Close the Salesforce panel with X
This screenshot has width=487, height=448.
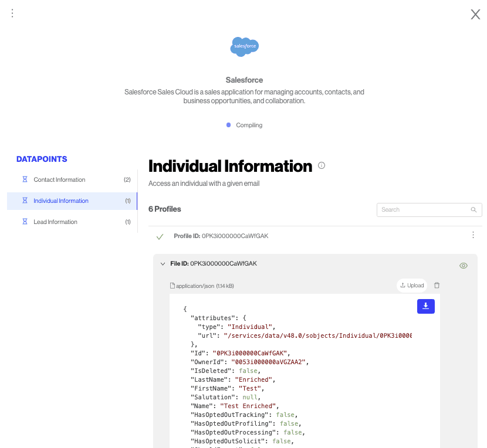tap(475, 15)
